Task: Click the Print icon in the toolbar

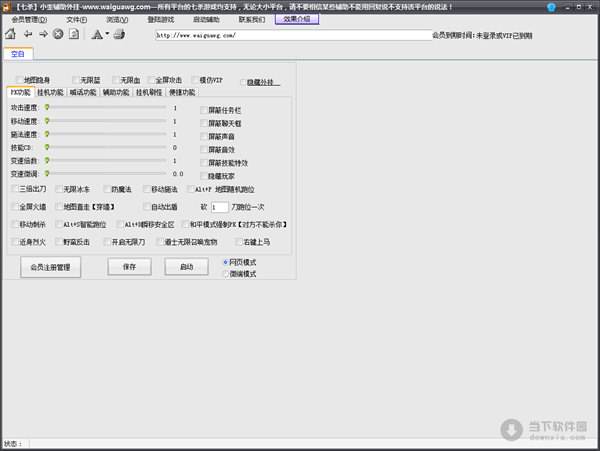Action: [119, 34]
